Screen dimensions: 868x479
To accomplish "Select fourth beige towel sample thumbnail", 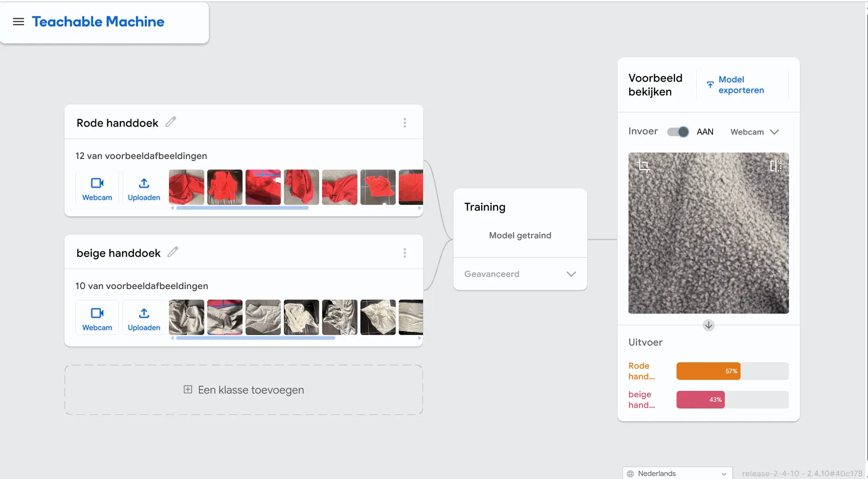I will tap(302, 317).
